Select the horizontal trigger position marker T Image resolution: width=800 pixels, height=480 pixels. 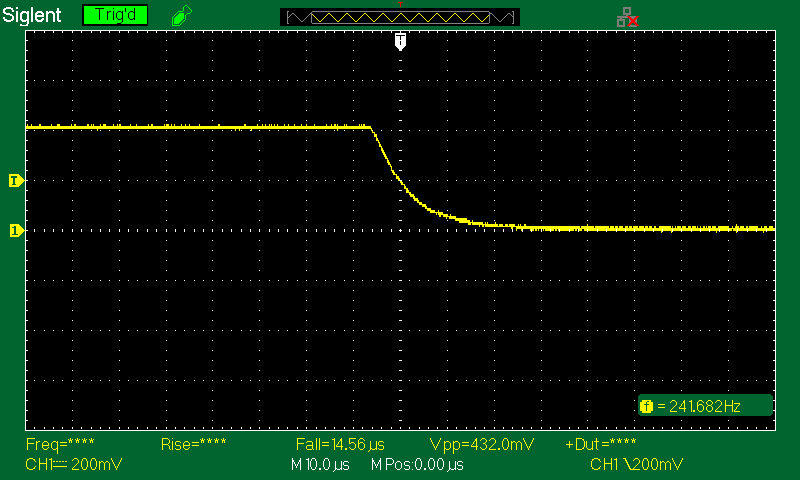pos(400,40)
